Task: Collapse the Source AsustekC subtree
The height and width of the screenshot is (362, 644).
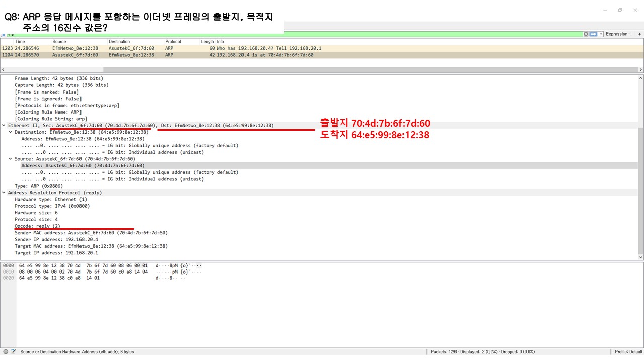Action: [11, 159]
